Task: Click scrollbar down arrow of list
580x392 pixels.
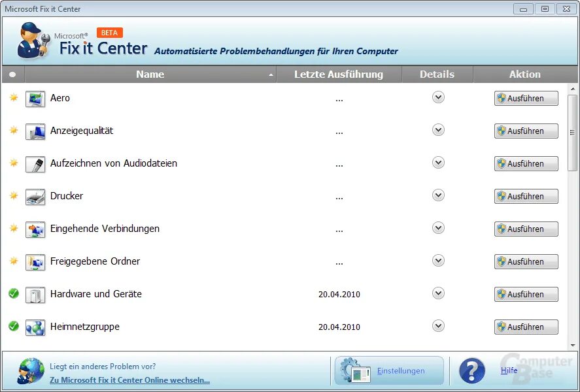Action: (573, 346)
